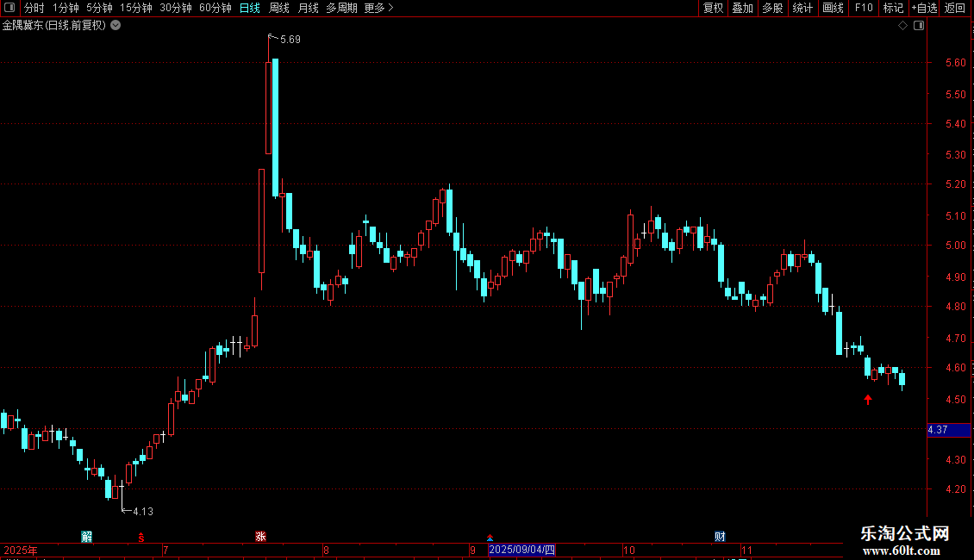
Task: Click the 叠加 overlay button
Action: pos(743,8)
